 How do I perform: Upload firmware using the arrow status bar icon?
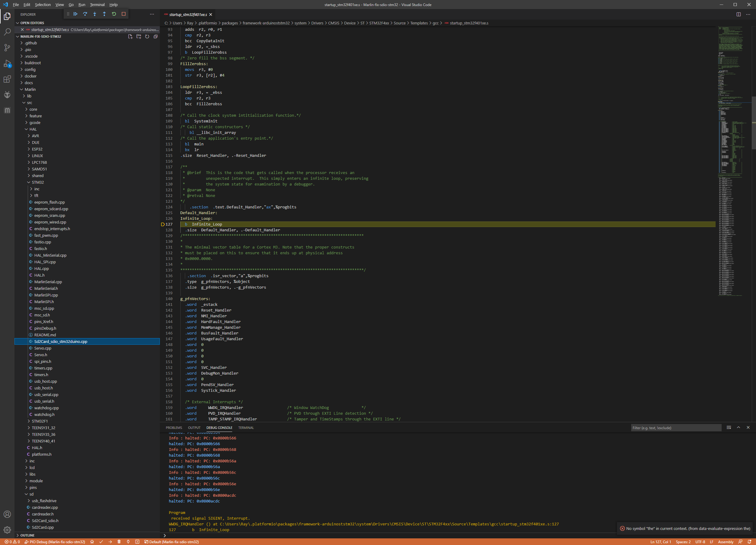coord(110,542)
